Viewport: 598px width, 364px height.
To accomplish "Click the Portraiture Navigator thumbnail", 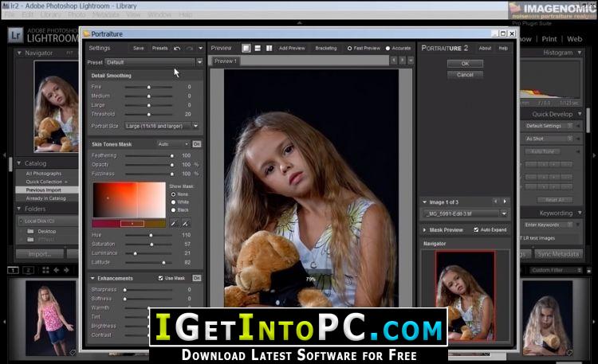I will coord(466,296).
